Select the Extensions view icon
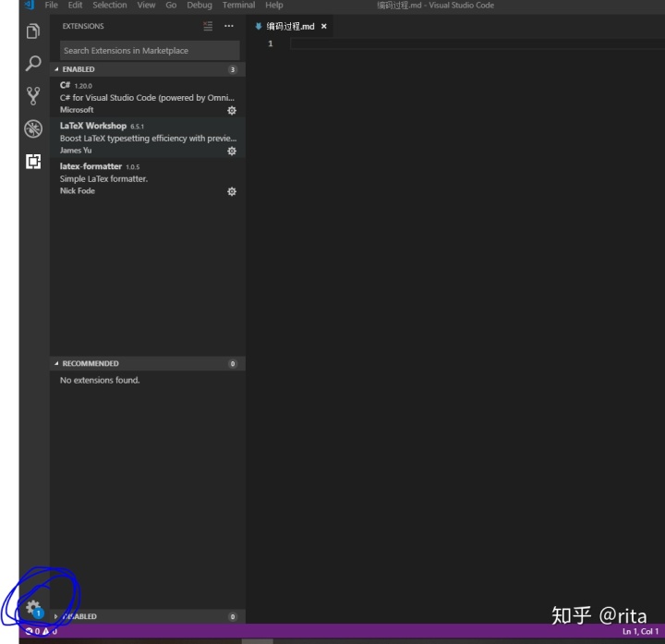The height and width of the screenshot is (644, 665). [33, 161]
